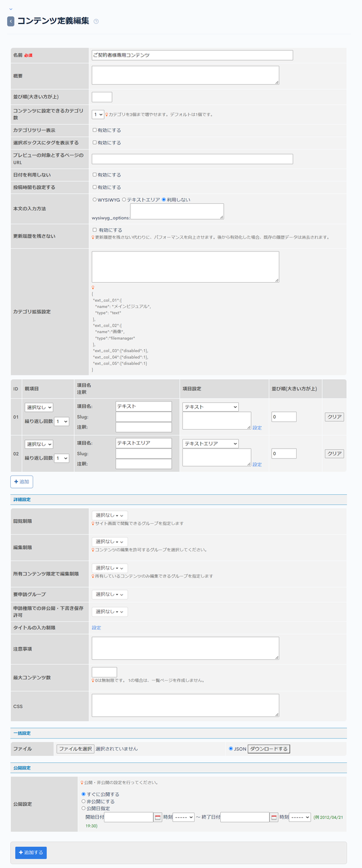362x868 pixels.
Task: Open the help question mark icon in title
Action: click(x=96, y=22)
